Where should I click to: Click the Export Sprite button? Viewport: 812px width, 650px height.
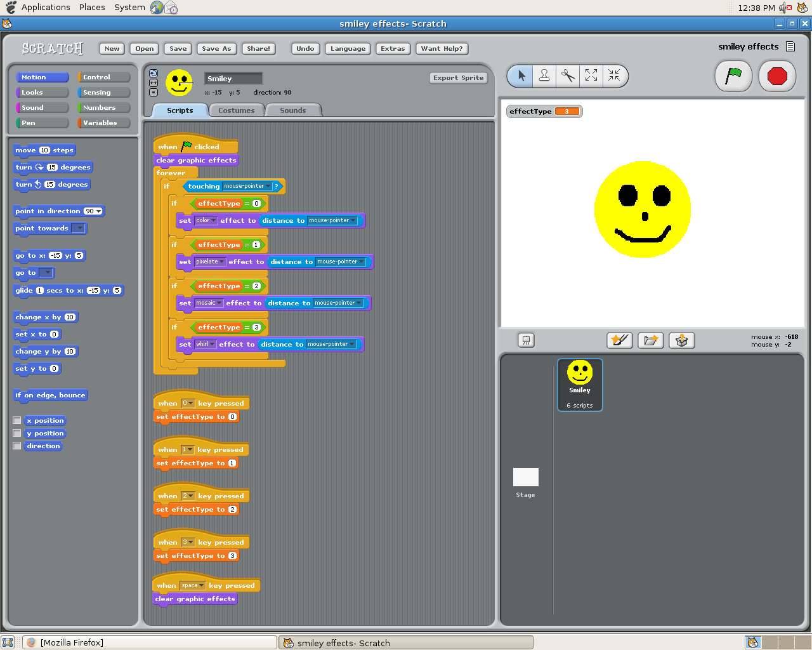[459, 77]
